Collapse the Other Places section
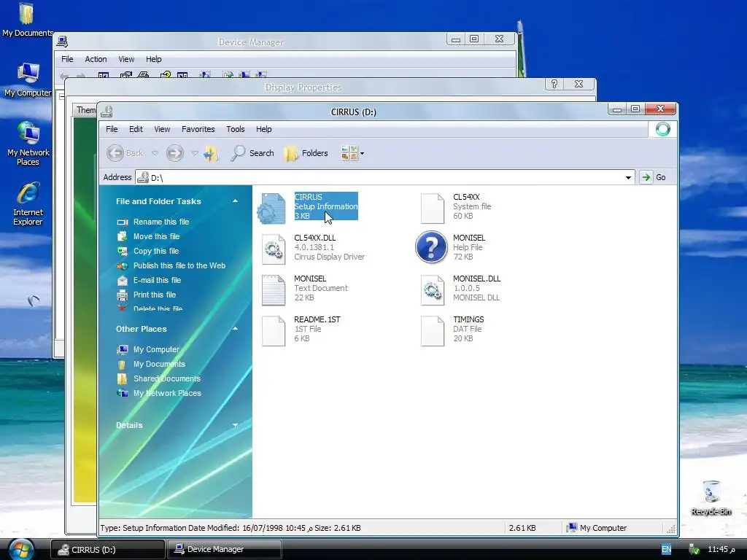This screenshot has height=560, width=747. click(235, 329)
